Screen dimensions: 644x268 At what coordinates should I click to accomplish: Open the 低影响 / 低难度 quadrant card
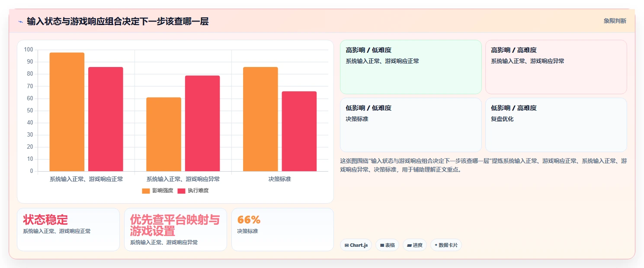[411, 125]
